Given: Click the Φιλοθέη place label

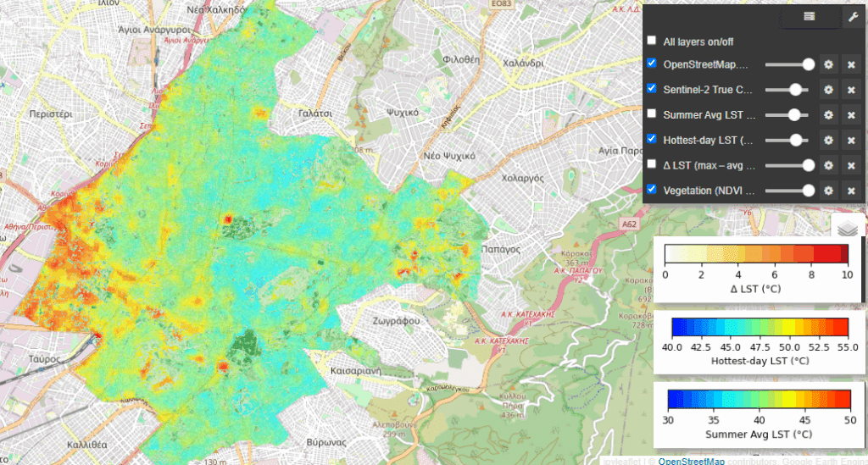Looking at the screenshot, I should pyautogui.click(x=461, y=59).
